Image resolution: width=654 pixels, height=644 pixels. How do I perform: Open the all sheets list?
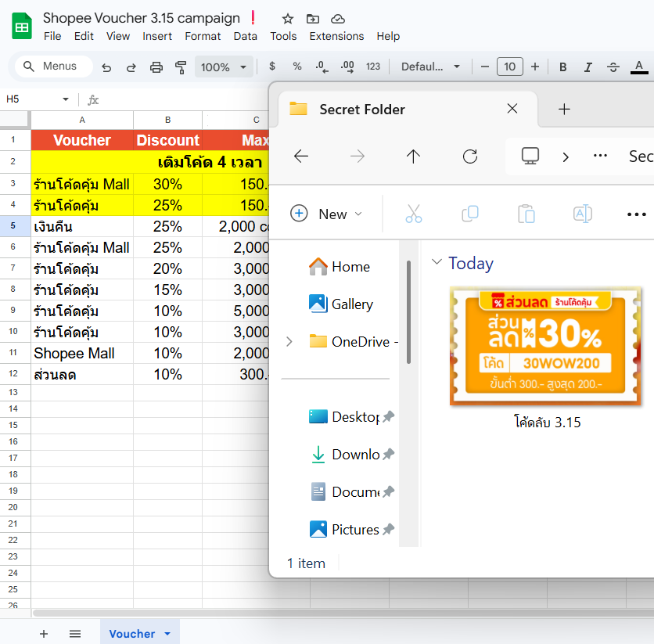click(x=75, y=634)
